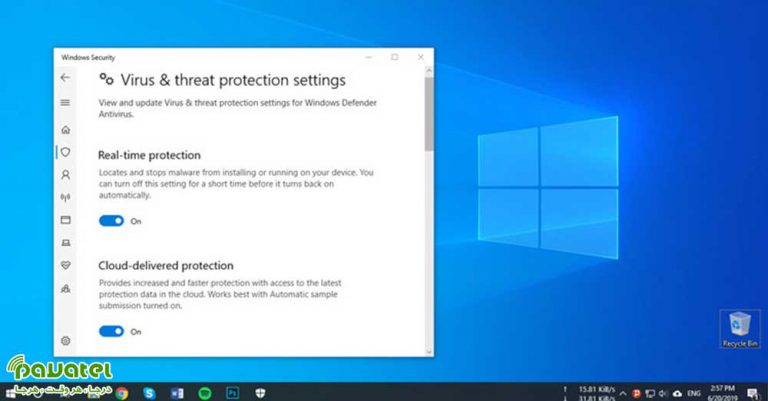Click the Cloud-delivered protection heading
Viewport: 768px width, 401px height.
pos(166,265)
